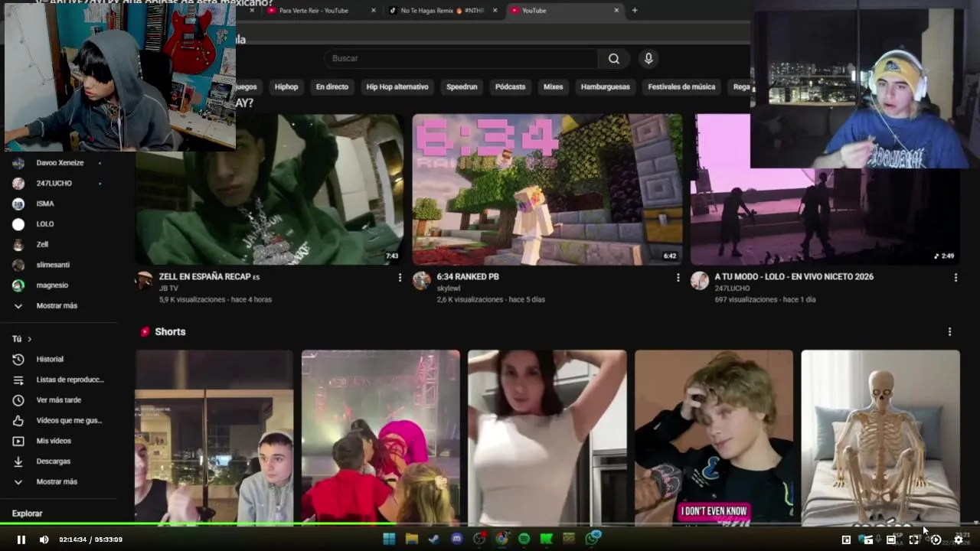Select the Hamburguesas filter chip
The image size is (980, 551).
coord(606,86)
